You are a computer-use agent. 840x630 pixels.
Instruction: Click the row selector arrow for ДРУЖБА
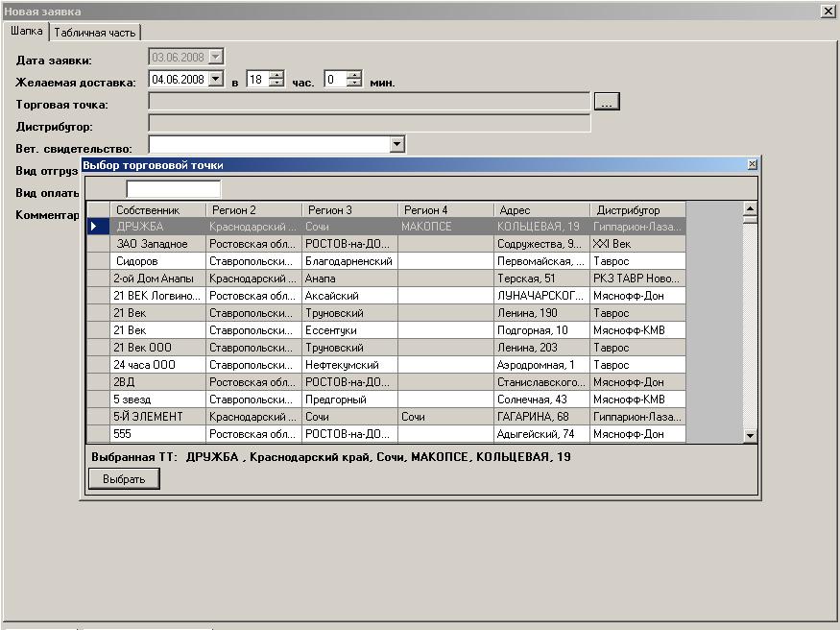99,227
